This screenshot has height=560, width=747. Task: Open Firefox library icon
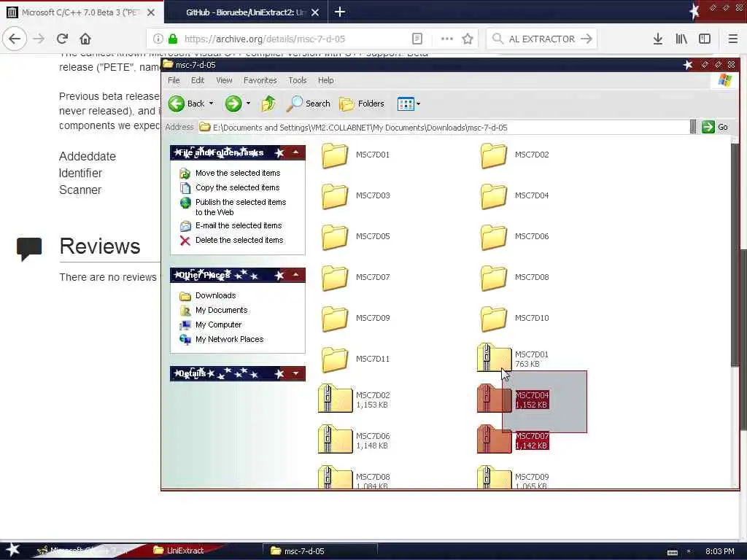[x=681, y=39]
